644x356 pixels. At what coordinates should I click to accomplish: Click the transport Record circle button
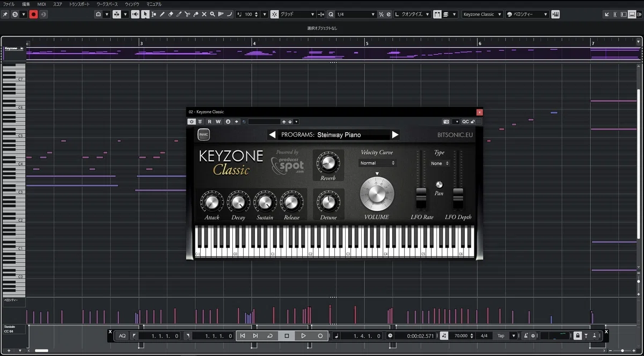tap(320, 336)
